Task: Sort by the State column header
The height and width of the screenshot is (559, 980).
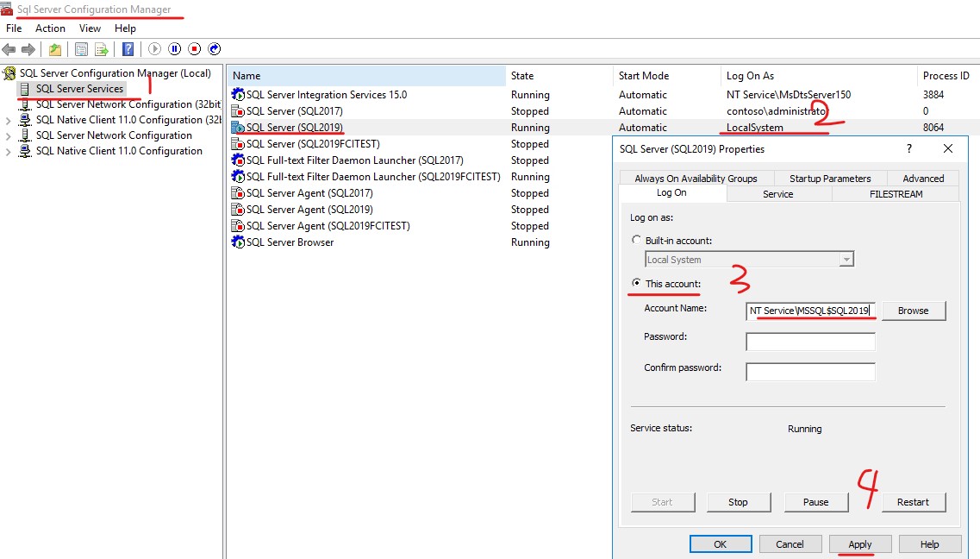Action: point(559,76)
